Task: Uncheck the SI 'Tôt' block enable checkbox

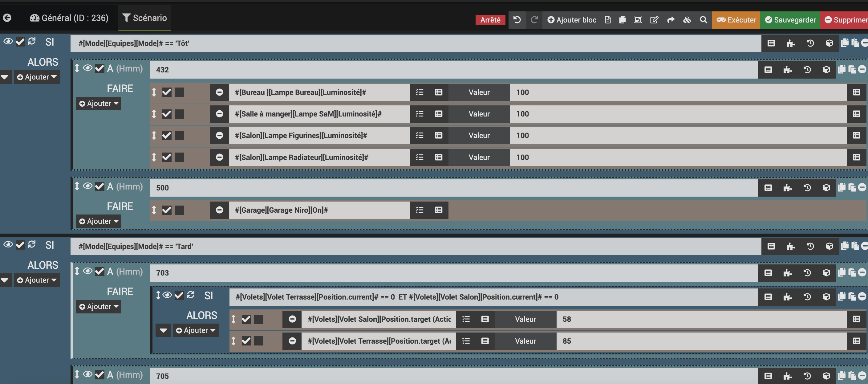Action: pyautogui.click(x=20, y=42)
